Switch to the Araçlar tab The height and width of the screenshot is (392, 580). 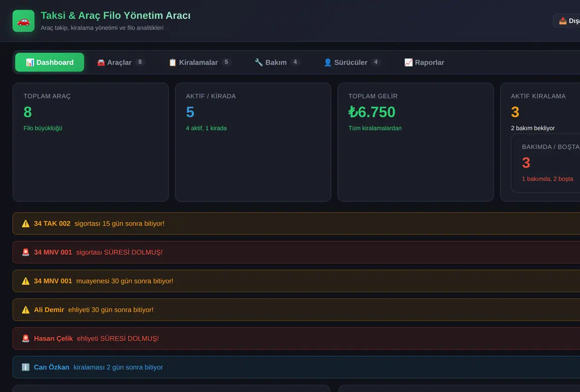[121, 62]
